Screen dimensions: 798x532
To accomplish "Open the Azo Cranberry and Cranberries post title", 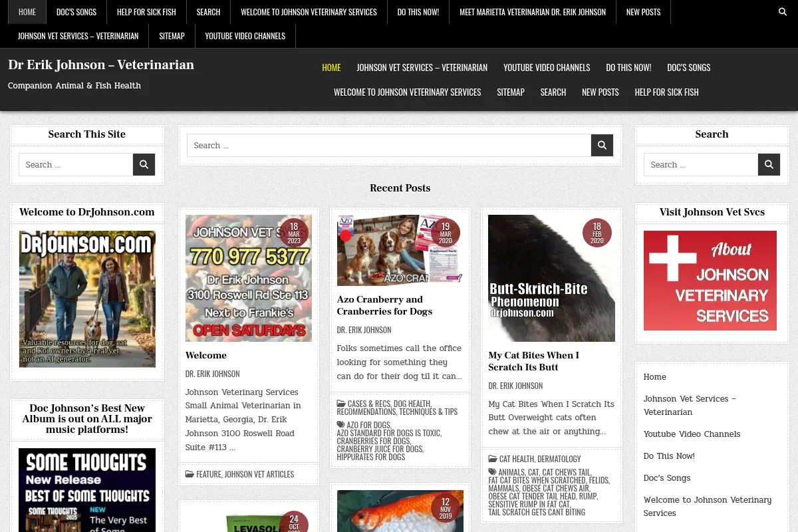I will click(x=384, y=305).
